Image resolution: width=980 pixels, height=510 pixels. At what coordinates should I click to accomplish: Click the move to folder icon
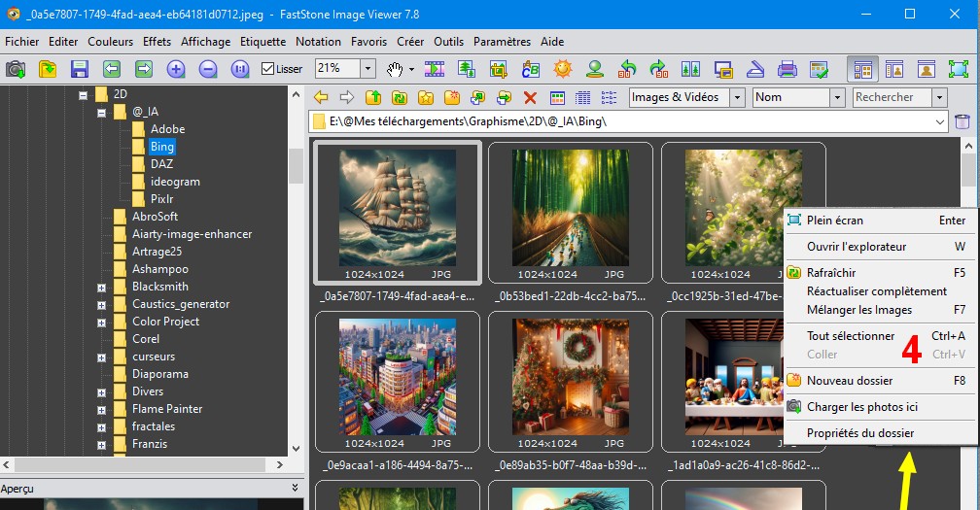[x=504, y=97]
